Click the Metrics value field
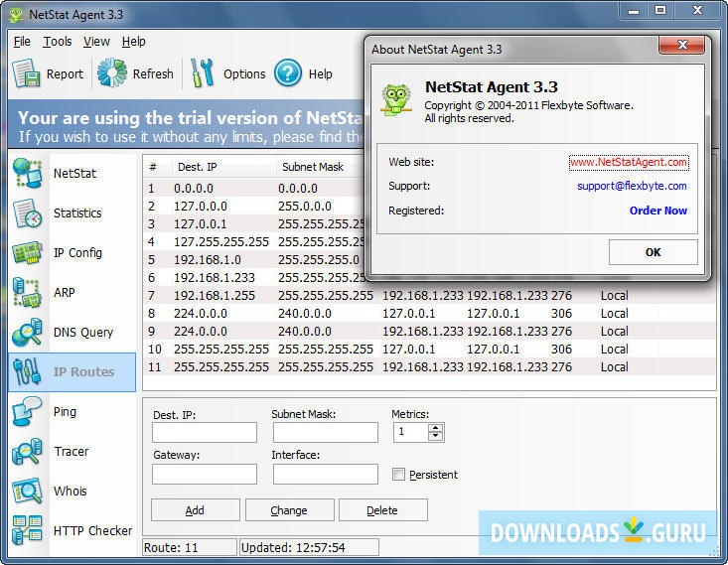This screenshot has height=565, width=728. [x=411, y=432]
